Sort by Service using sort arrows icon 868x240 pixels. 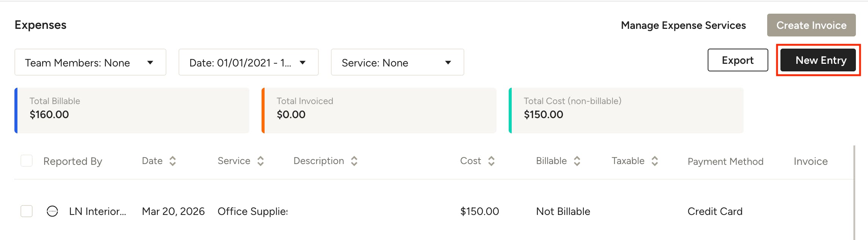tap(260, 161)
